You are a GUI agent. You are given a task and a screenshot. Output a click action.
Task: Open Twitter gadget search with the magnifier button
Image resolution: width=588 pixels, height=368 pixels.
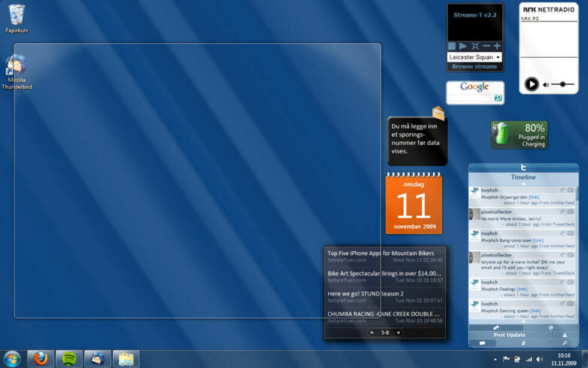(x=565, y=343)
